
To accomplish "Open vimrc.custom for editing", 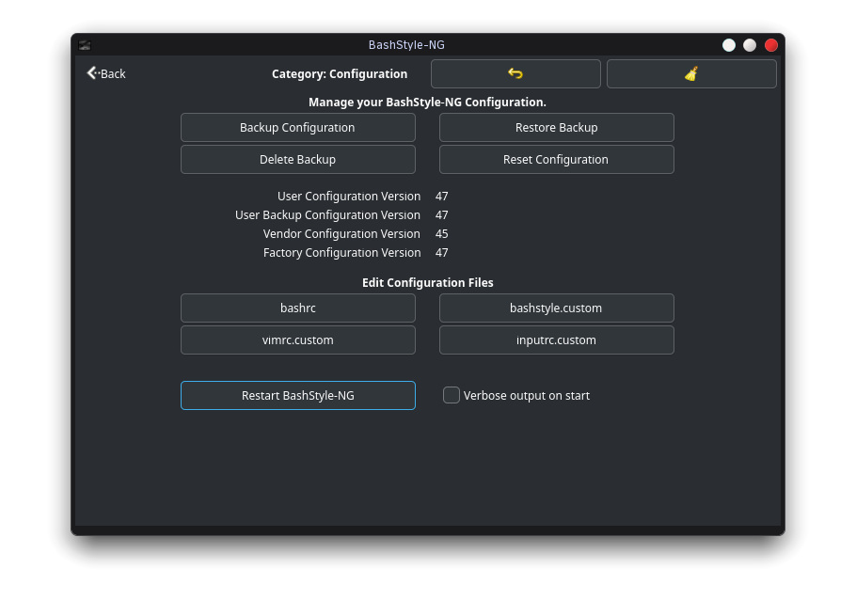I will pyautogui.click(x=297, y=340).
